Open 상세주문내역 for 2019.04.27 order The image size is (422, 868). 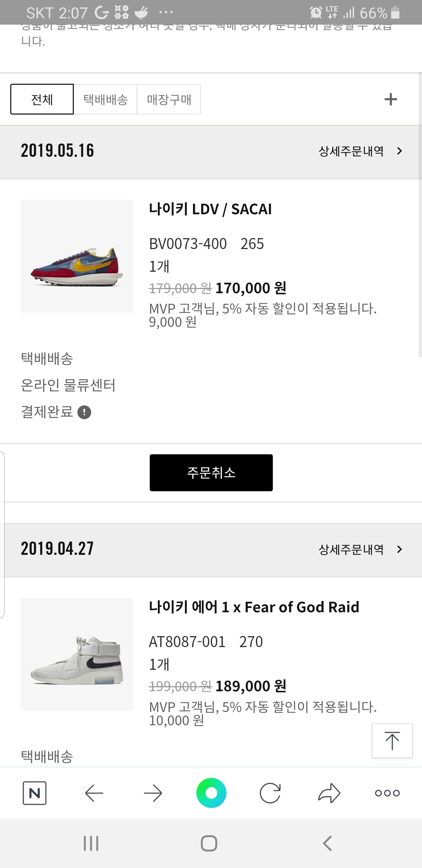[360, 549]
